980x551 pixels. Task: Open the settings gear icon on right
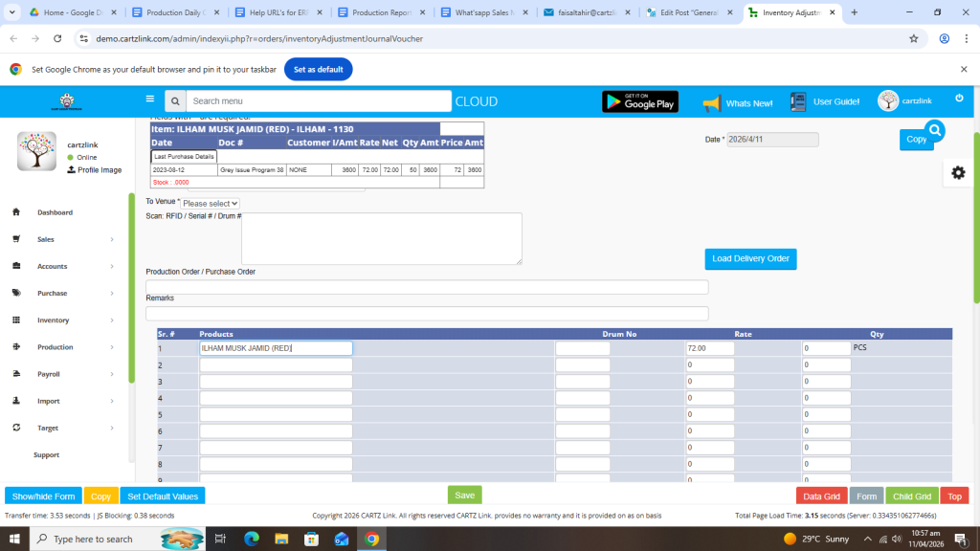(958, 172)
